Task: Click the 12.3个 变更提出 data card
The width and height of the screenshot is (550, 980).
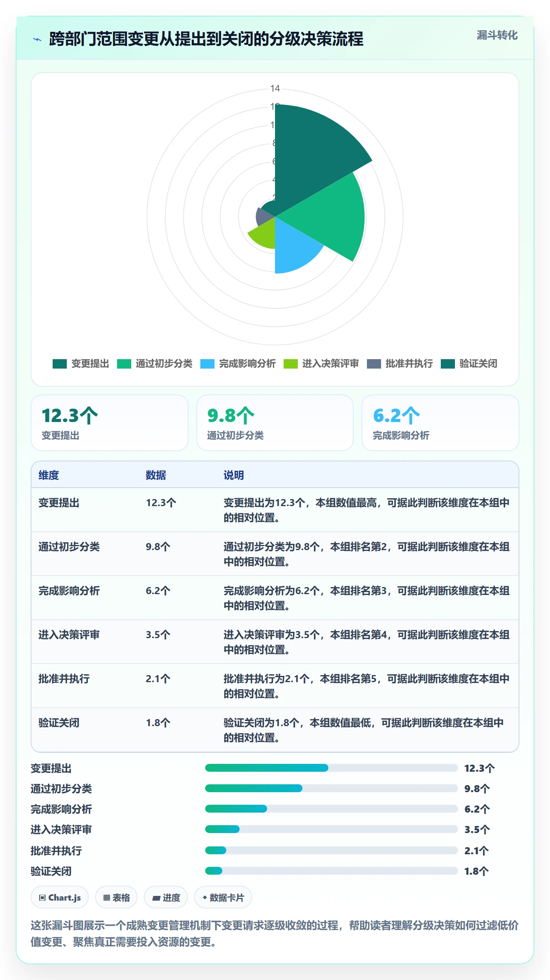Action: (110, 423)
